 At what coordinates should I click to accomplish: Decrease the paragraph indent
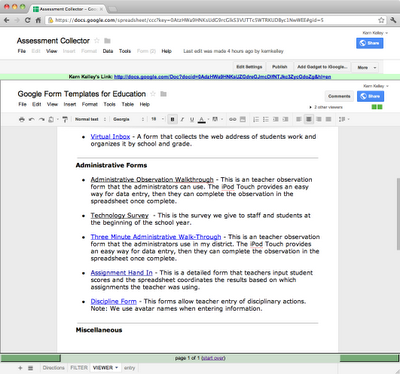click(276, 119)
